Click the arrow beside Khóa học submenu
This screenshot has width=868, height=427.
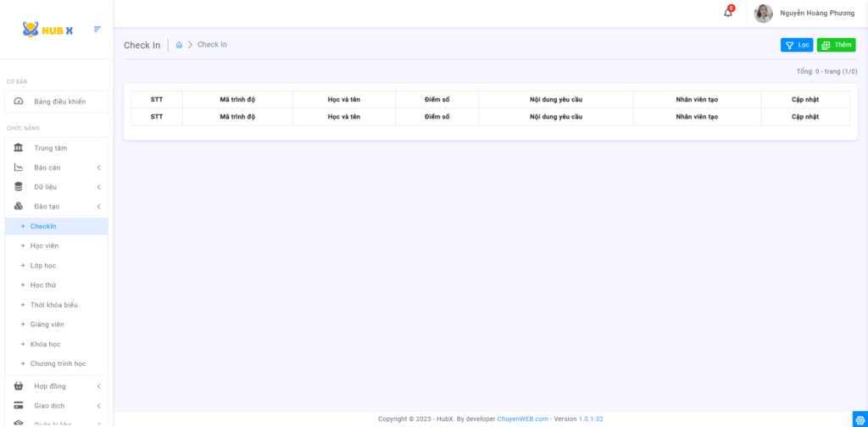click(23, 344)
